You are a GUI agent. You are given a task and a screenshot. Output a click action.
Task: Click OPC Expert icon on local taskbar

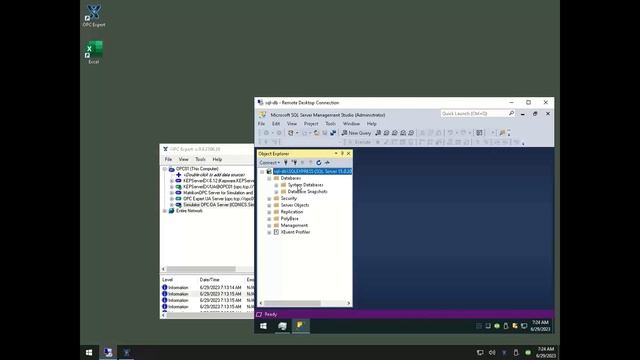127,353
